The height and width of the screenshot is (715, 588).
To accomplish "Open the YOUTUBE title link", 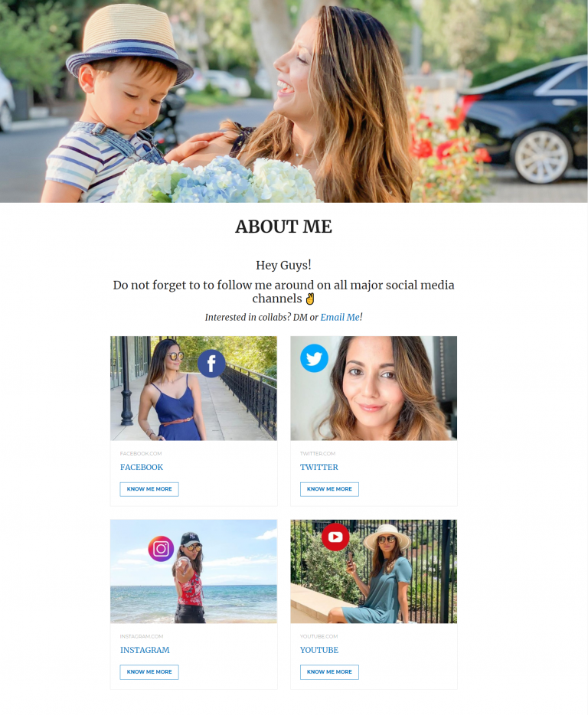I will [318, 650].
